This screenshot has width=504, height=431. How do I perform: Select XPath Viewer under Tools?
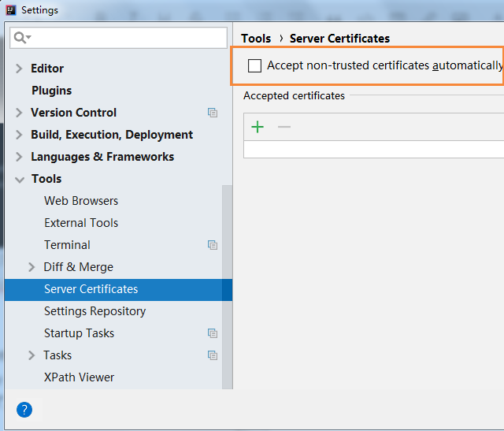point(79,377)
